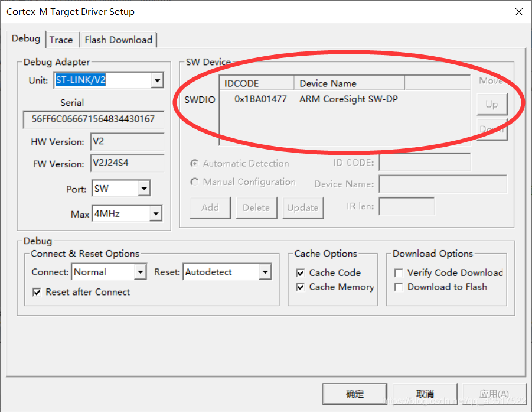Image resolution: width=532 pixels, height=412 pixels.
Task: Click the 应用(A) Apply button
Action: [494, 394]
